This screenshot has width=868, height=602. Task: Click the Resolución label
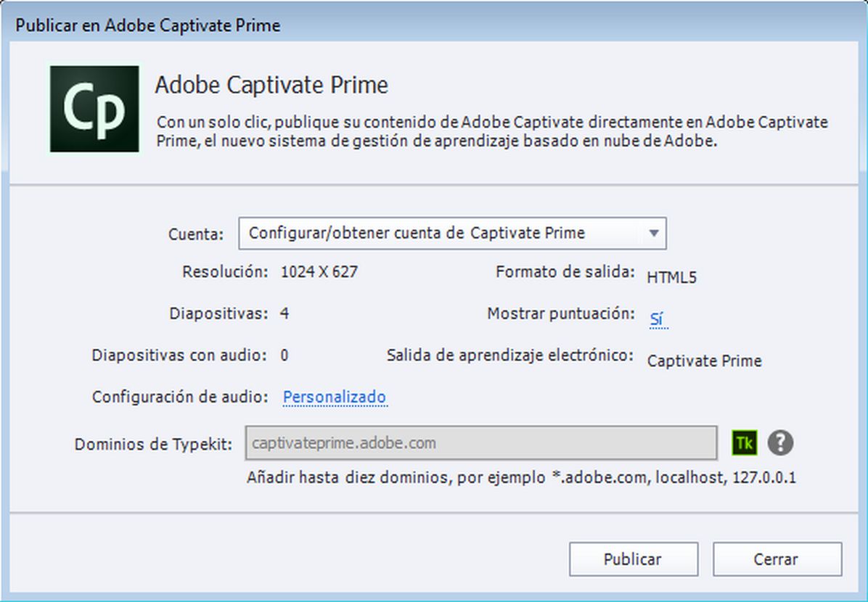coord(225,272)
